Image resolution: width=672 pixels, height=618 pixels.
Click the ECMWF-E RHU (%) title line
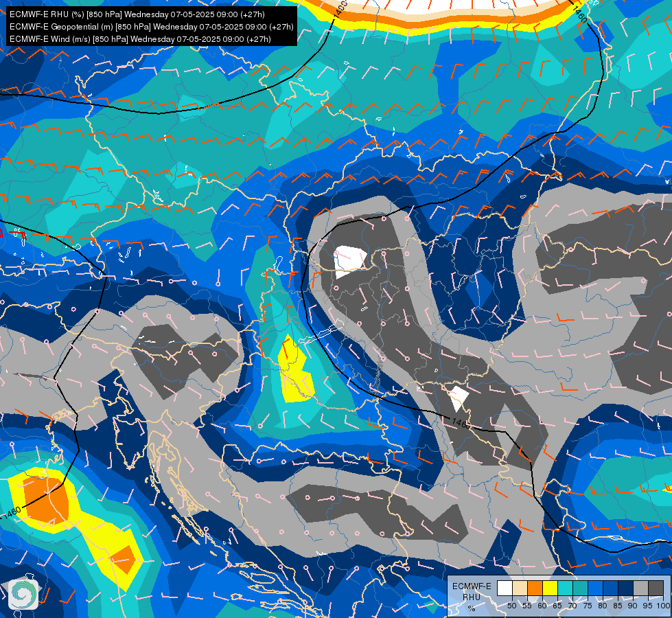click(x=137, y=14)
